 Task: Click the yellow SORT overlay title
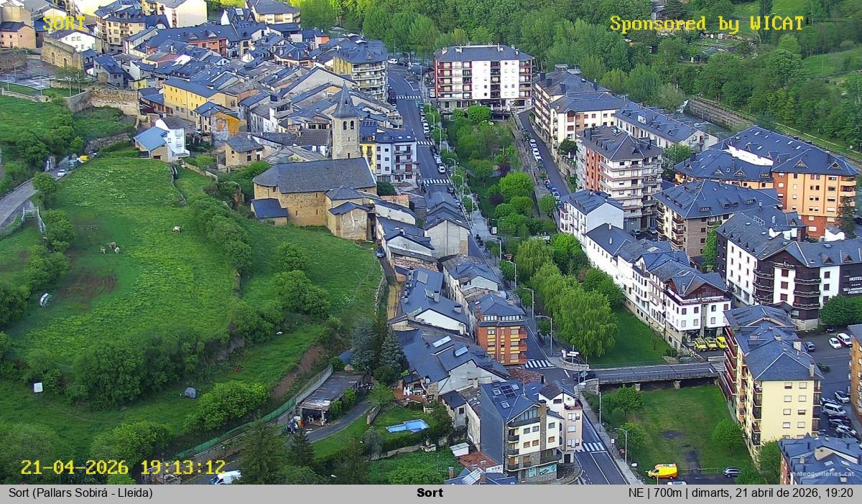pyautogui.click(x=64, y=23)
